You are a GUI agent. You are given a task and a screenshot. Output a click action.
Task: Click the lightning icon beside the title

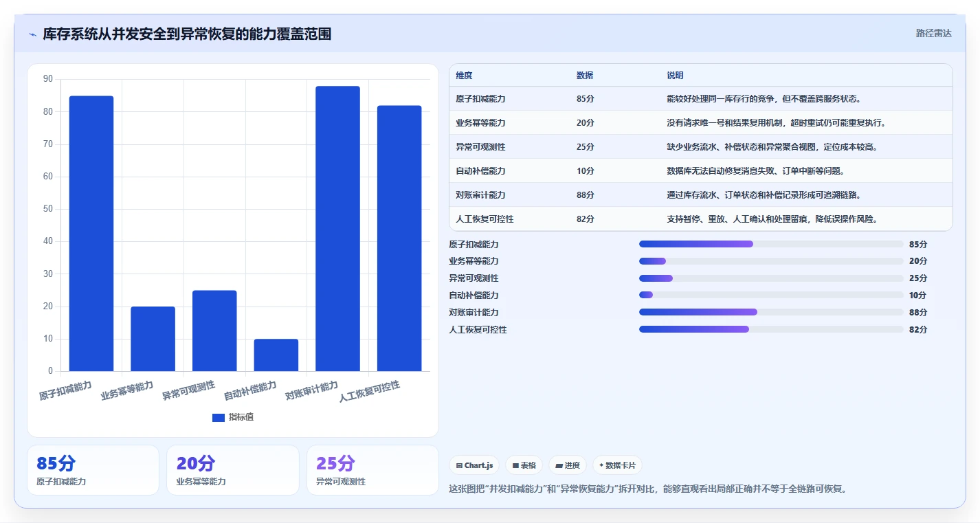[32, 34]
